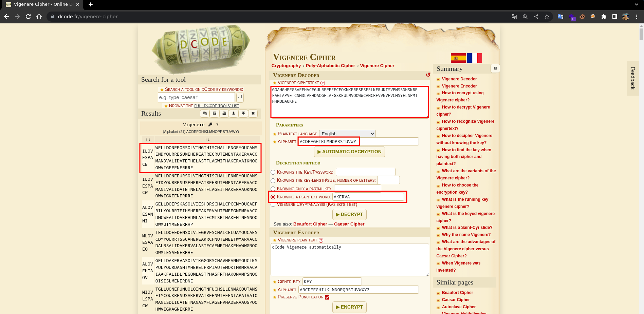
Task: Open the Beaufort Cipher see-also link
Action: tap(310, 224)
